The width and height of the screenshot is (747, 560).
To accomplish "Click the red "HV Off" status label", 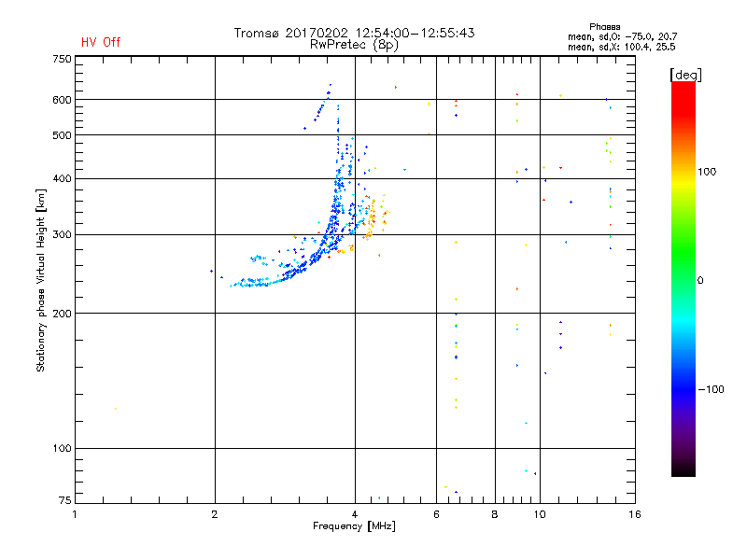I will point(101,42).
